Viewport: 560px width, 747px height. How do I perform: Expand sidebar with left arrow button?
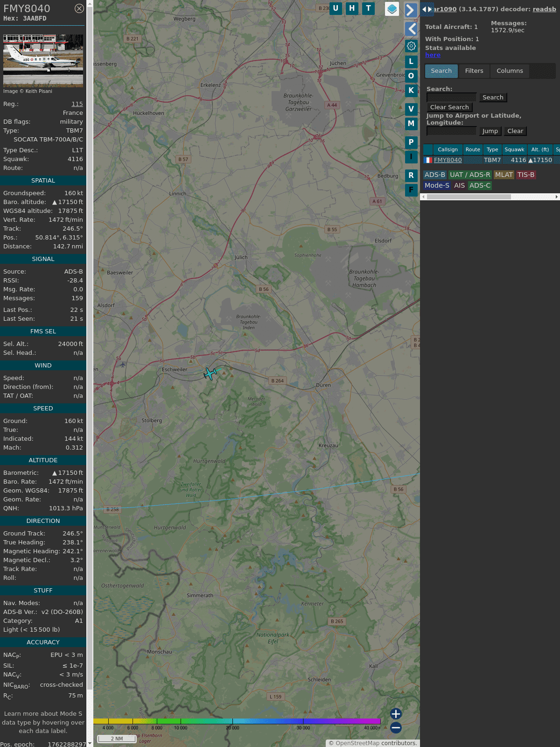pos(411,29)
